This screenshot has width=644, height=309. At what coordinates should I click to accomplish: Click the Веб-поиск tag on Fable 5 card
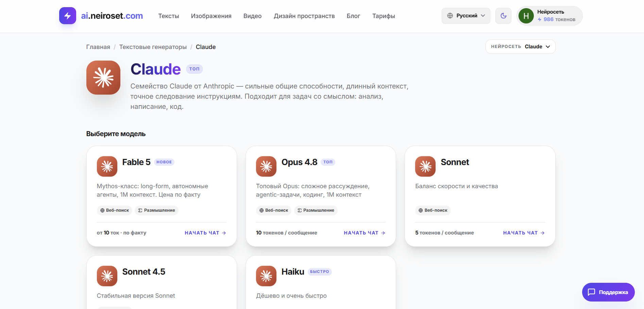coord(115,210)
